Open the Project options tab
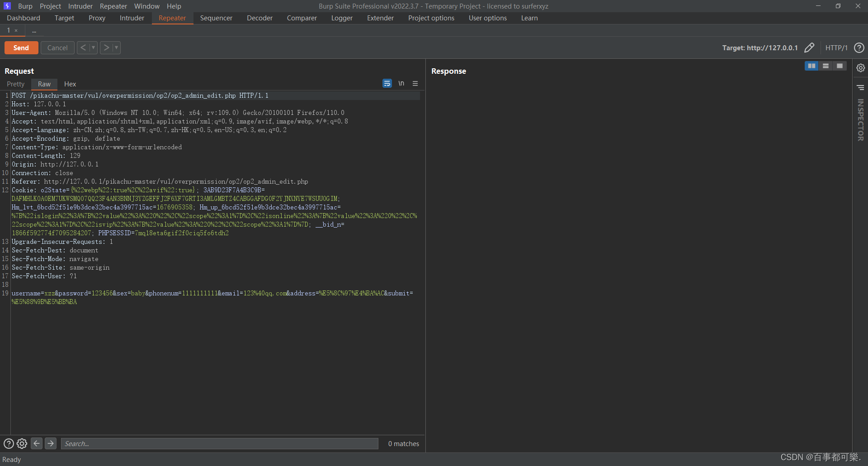The width and height of the screenshot is (868, 466). click(x=431, y=18)
